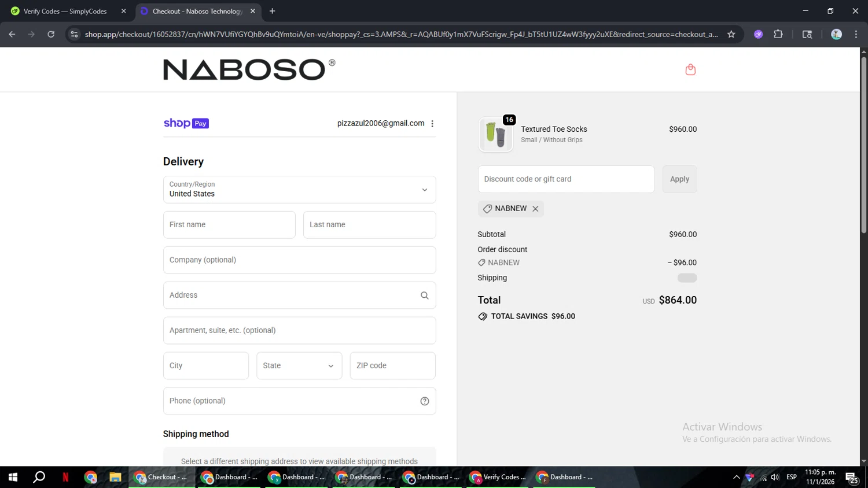The height and width of the screenshot is (488, 868).
Task: Open a new browser tab
Action: tap(272, 11)
